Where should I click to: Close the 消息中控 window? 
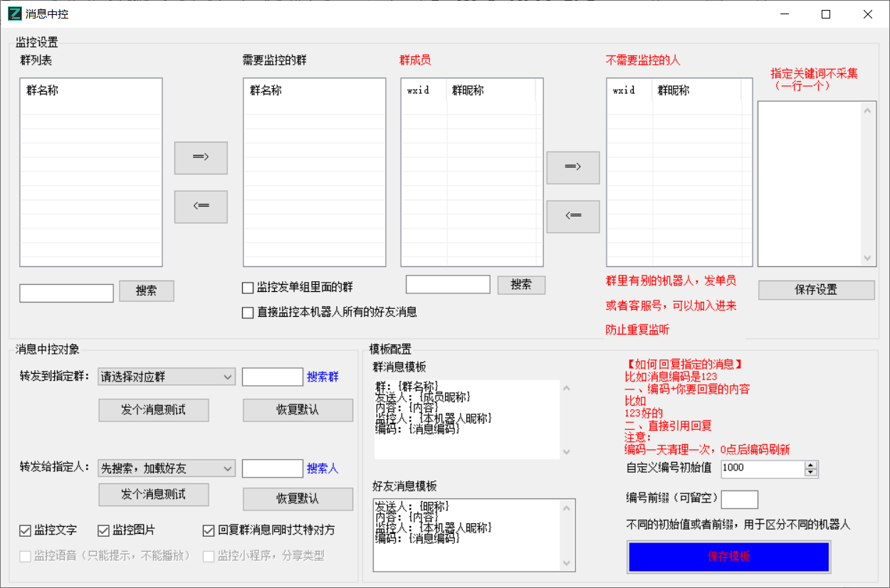point(867,14)
